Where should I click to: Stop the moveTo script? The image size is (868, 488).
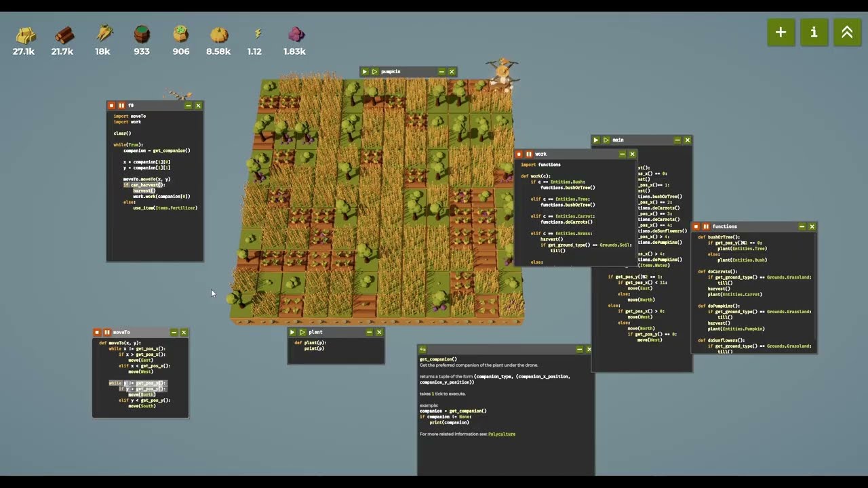[x=97, y=333]
